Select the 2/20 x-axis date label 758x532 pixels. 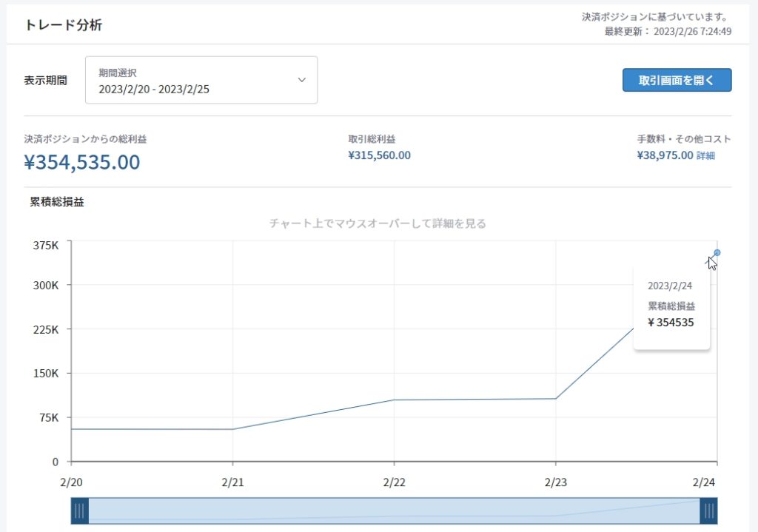tap(71, 482)
